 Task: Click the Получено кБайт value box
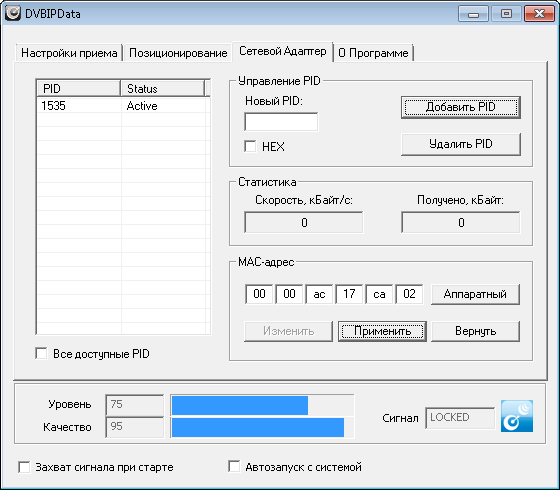click(x=461, y=222)
